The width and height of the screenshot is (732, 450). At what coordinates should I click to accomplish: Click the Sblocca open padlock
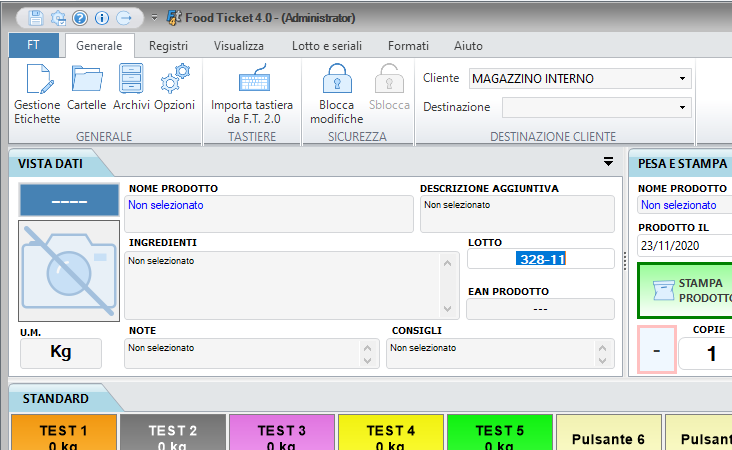389,88
